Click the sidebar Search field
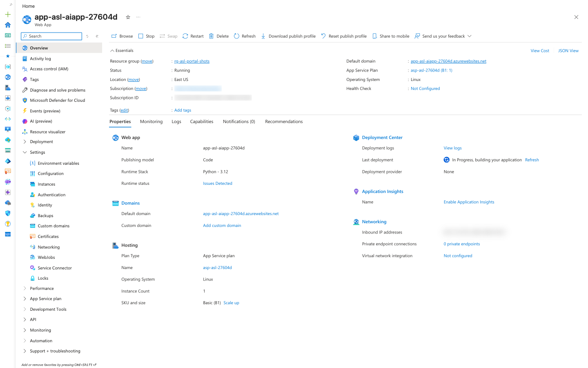 pyautogui.click(x=51, y=36)
